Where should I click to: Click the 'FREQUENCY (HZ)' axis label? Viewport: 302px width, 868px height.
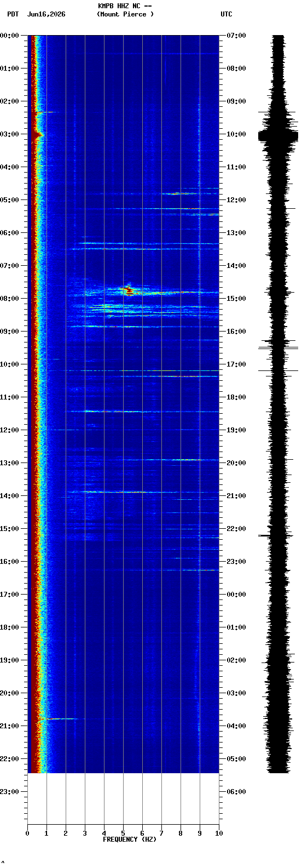point(130,840)
